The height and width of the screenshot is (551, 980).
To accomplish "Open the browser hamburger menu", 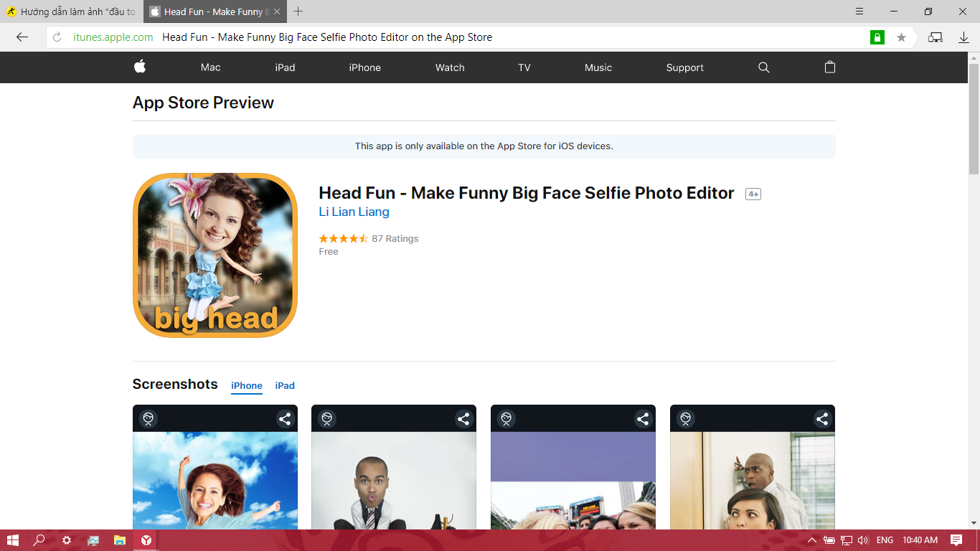I will click(859, 11).
